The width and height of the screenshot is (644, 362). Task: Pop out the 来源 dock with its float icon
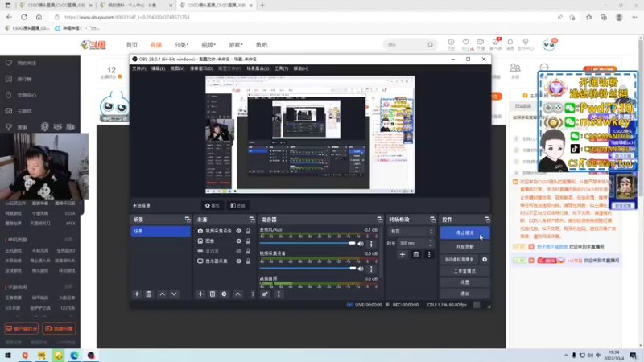point(252,220)
